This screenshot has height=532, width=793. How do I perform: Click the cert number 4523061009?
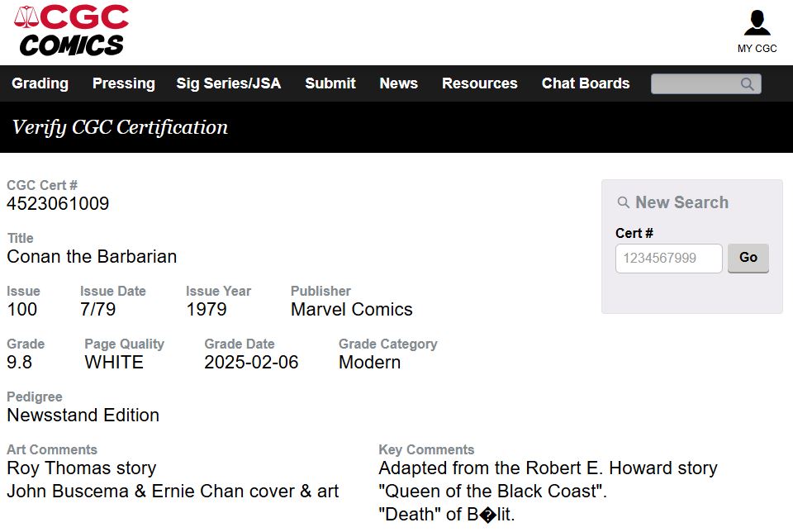coord(58,204)
